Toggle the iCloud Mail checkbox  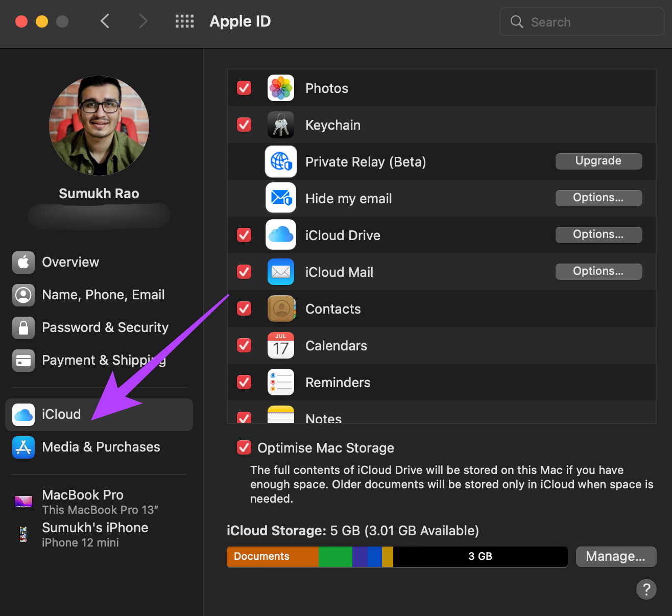(244, 272)
